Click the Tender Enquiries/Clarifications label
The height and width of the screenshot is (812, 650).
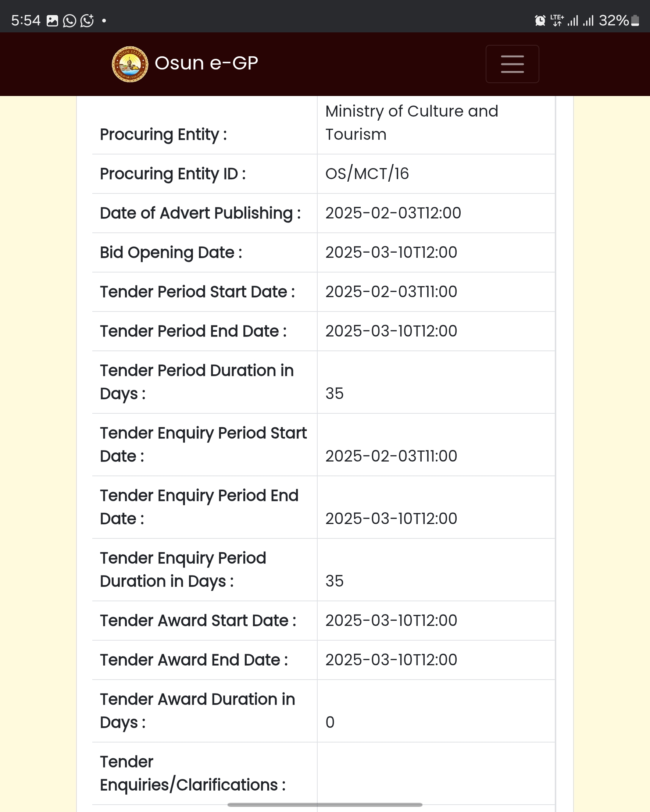pos(193,774)
